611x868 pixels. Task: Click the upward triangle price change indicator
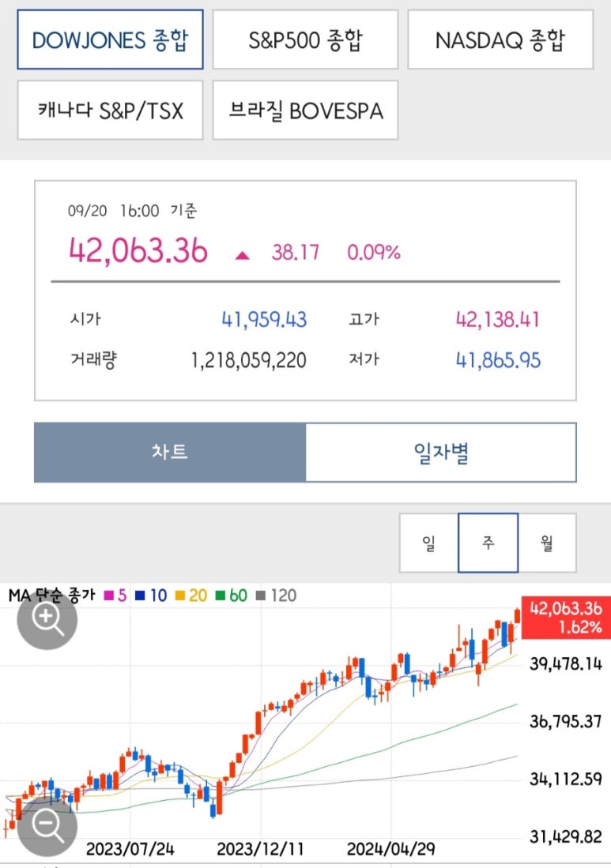click(242, 255)
